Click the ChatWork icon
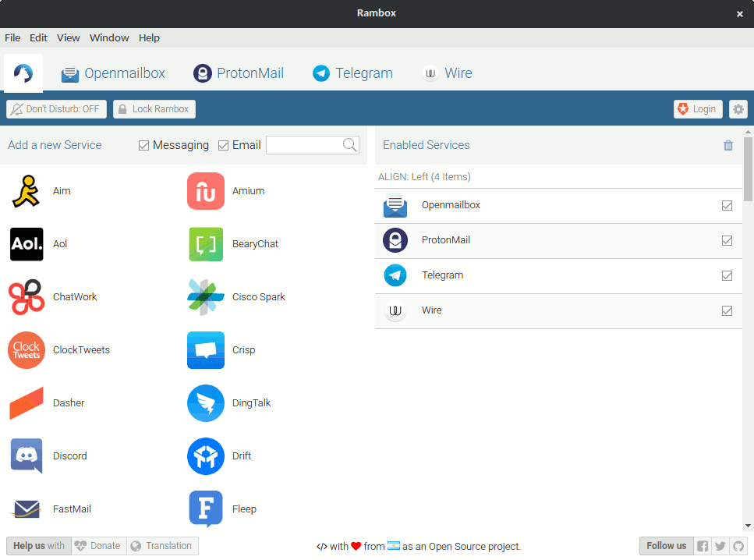This screenshot has width=754, height=560. click(27, 297)
